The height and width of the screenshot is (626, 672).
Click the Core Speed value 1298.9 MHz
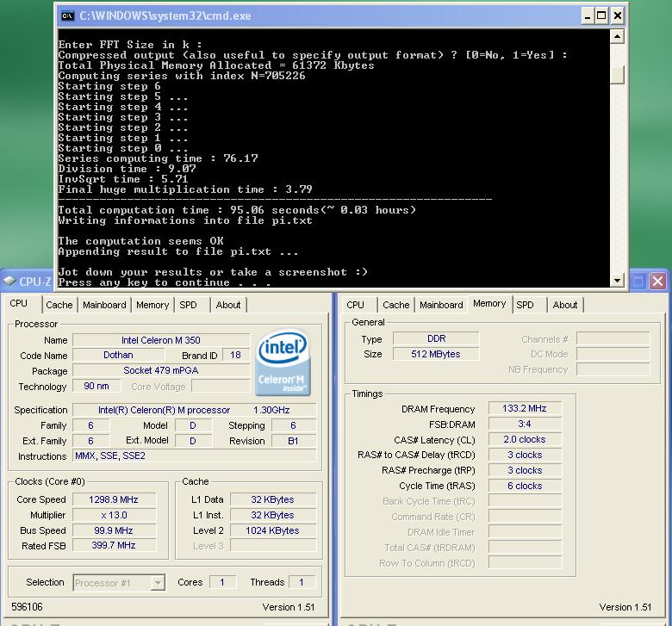pos(114,499)
